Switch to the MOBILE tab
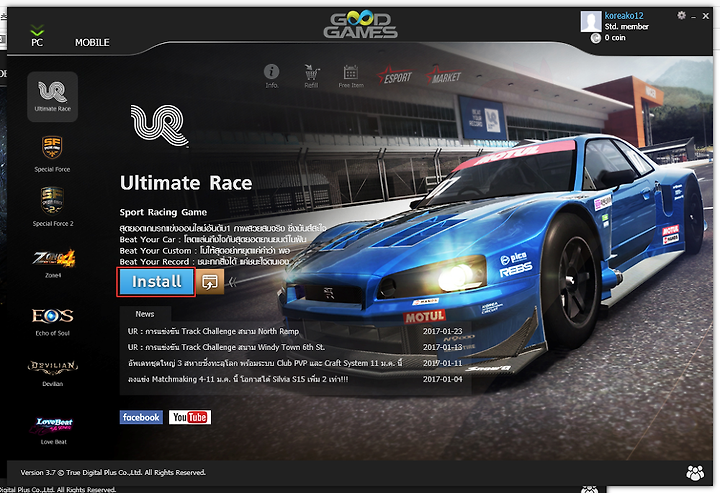This screenshot has width=720, height=493. pos(92,42)
